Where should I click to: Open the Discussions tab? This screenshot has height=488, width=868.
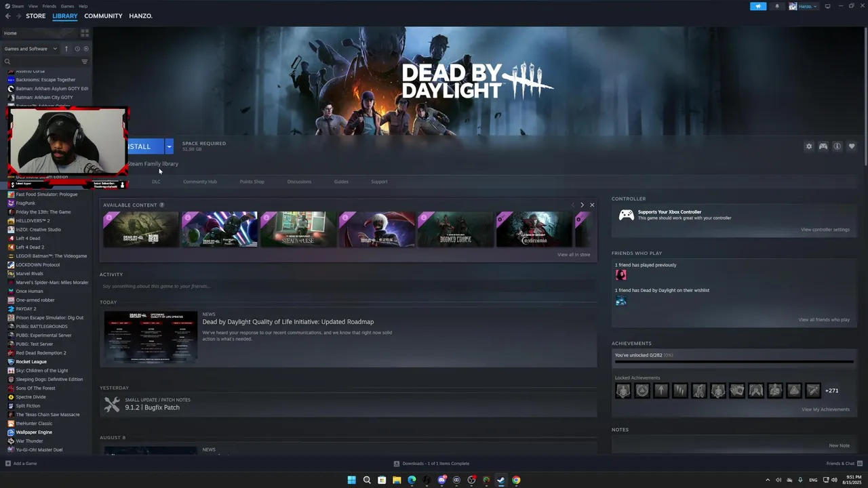pyautogui.click(x=299, y=182)
